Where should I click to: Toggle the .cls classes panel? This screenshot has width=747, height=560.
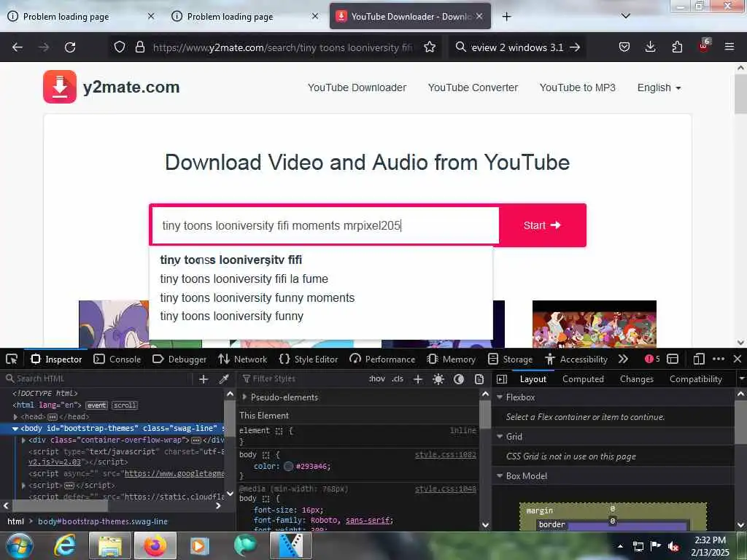coord(398,379)
